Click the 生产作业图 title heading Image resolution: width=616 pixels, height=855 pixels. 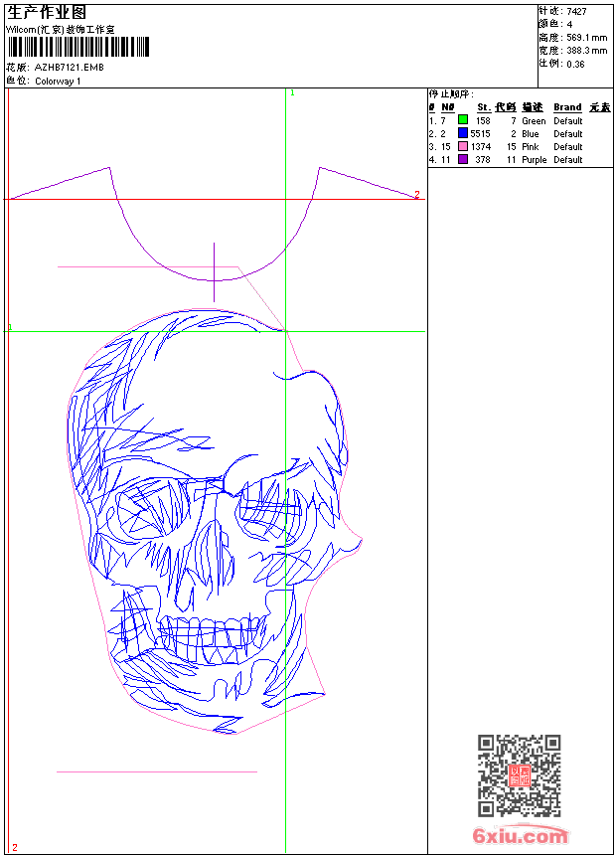(x=46, y=12)
